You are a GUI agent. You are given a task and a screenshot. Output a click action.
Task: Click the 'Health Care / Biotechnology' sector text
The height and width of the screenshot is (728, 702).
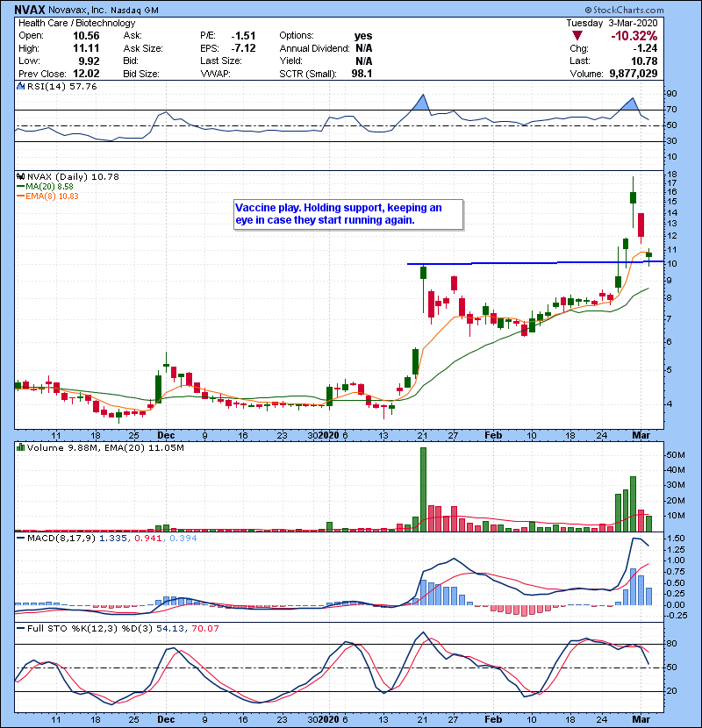click(x=77, y=23)
